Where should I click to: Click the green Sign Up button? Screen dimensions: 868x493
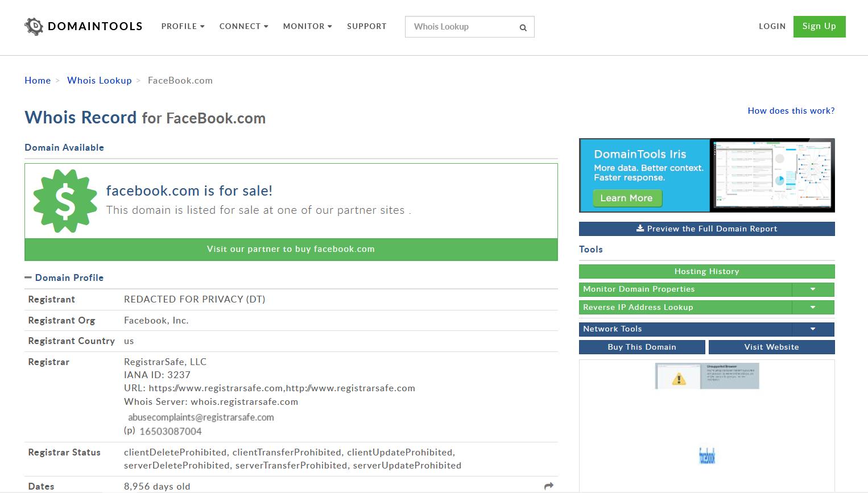pos(819,27)
